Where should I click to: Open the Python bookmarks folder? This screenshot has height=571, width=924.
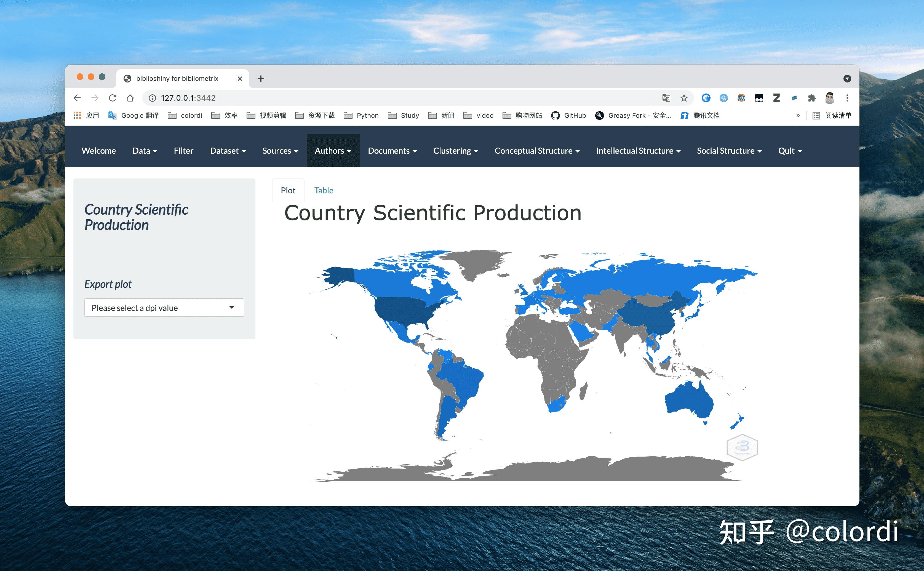[361, 116]
